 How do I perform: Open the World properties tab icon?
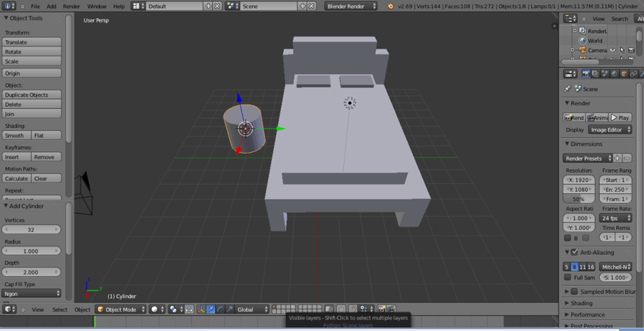point(614,74)
